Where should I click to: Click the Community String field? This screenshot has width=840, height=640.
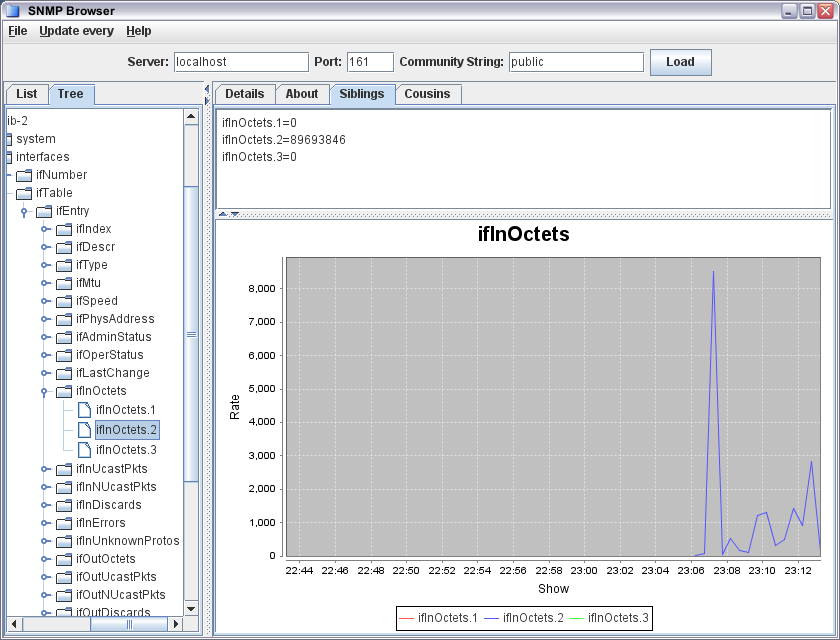[x=576, y=62]
